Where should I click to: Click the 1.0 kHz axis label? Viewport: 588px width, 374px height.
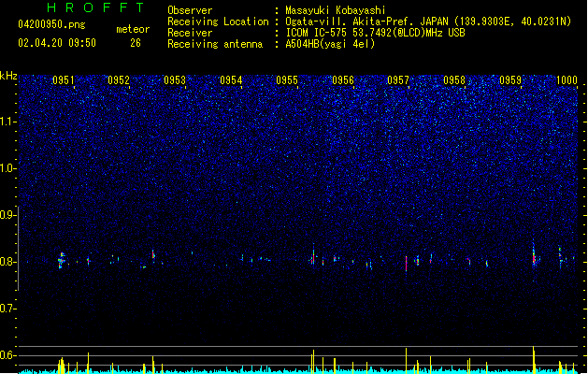click(7, 168)
